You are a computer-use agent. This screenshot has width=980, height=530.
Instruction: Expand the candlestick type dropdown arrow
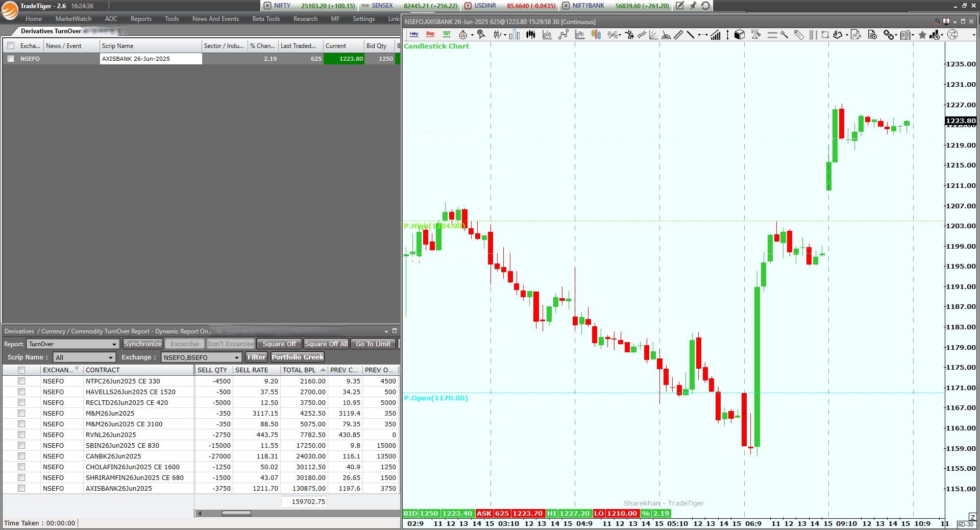click(505, 35)
